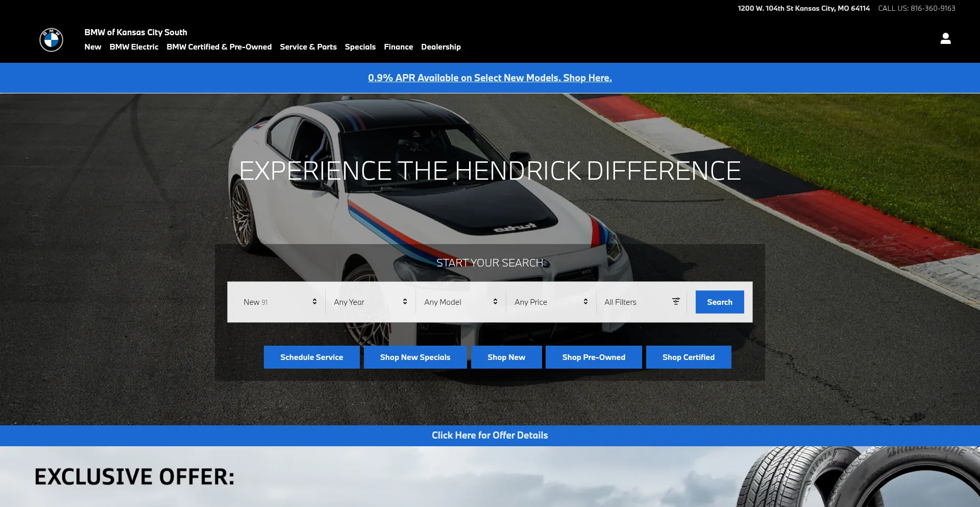Expand the Any Price dropdown

tap(551, 302)
